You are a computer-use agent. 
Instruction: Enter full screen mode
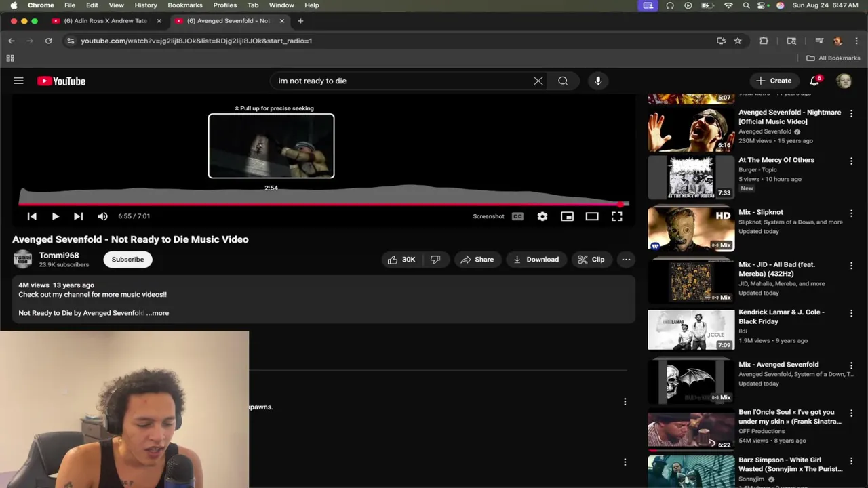pos(616,216)
